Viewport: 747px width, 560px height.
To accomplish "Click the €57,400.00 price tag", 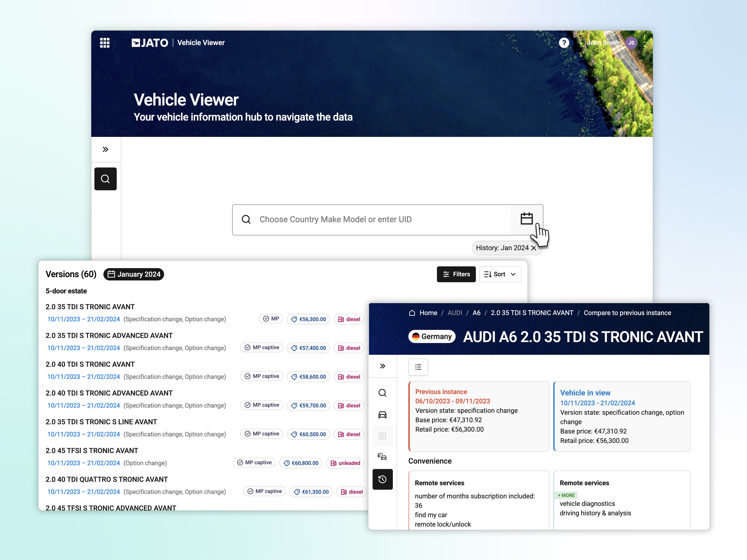I will (x=308, y=348).
